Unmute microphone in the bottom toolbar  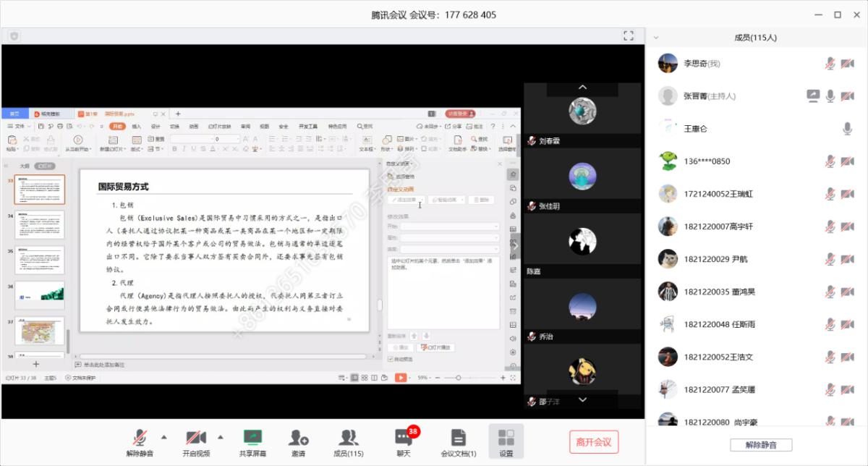[x=140, y=441]
